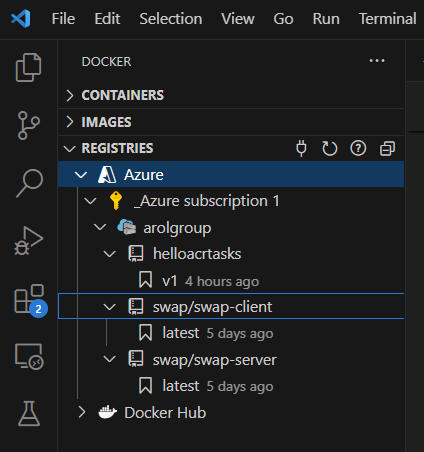The width and height of the screenshot is (424, 452).
Task: Open the Run menu
Action: pos(326,19)
